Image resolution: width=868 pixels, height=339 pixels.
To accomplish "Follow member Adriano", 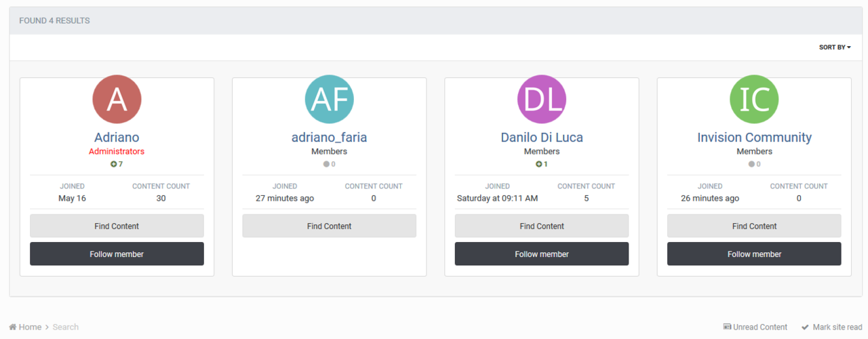I will [117, 254].
